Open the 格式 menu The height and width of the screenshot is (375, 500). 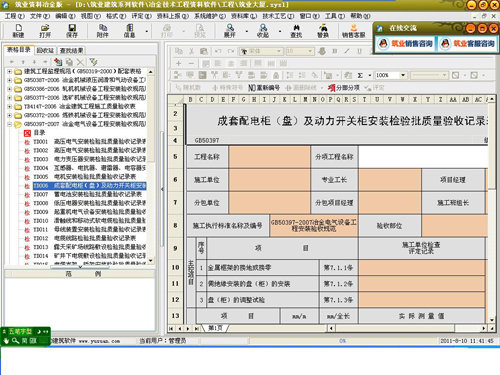[x=116, y=16]
